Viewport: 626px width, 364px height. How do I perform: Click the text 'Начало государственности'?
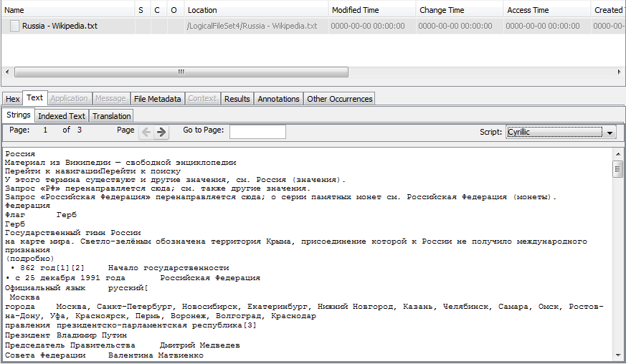[169, 268]
